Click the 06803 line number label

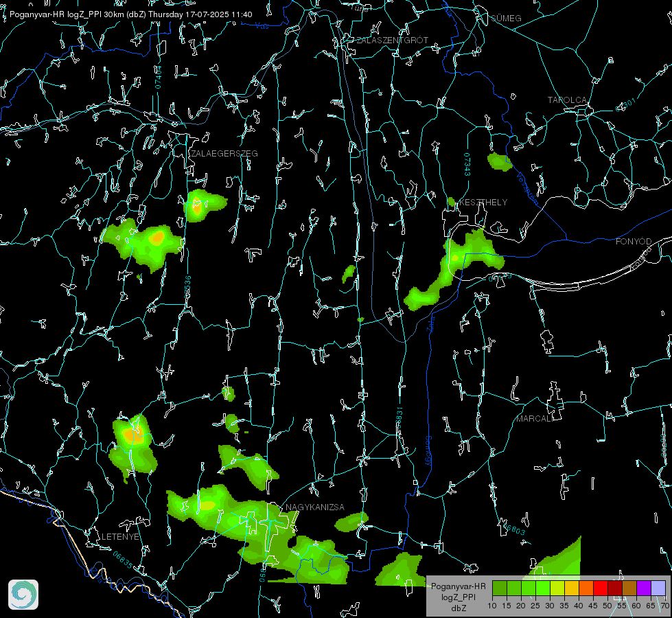pyautogui.click(x=513, y=528)
